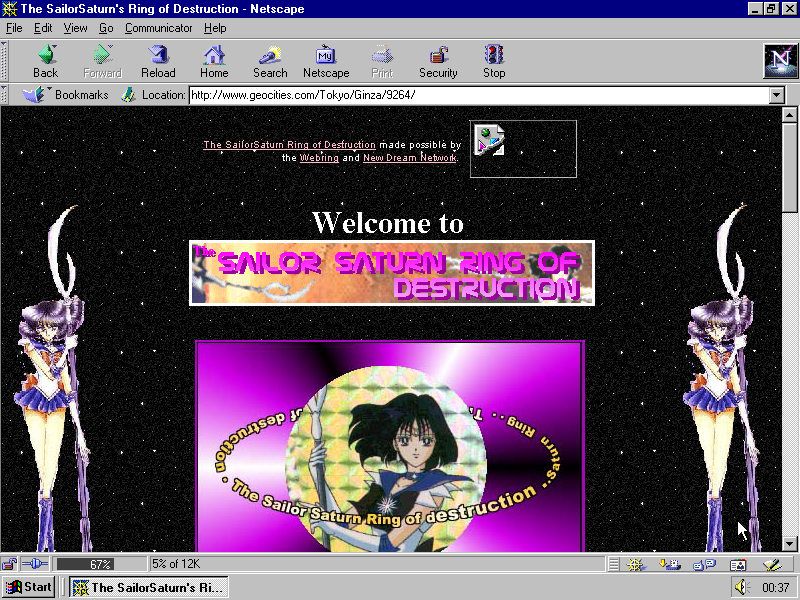Click the component bar grip handle
Image resolution: width=800 pixels, height=600 pixels.
[614, 564]
